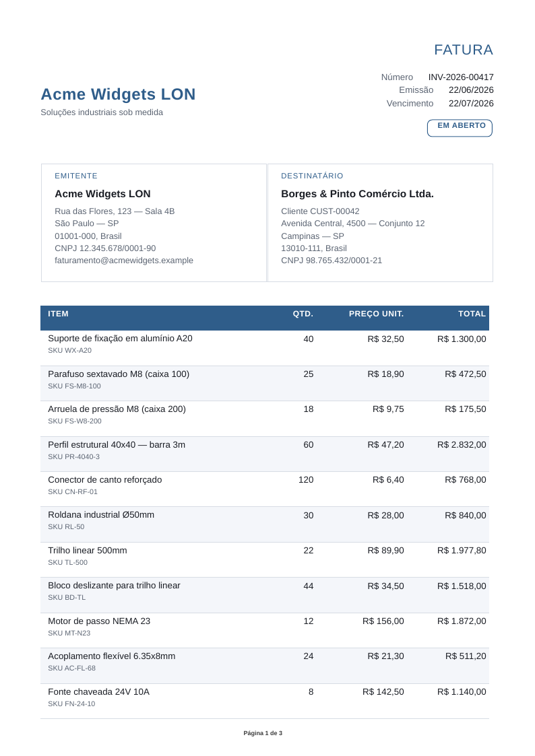Click the EM ABERTO status badge
This screenshot has width=535, height=756.
[x=460, y=128]
